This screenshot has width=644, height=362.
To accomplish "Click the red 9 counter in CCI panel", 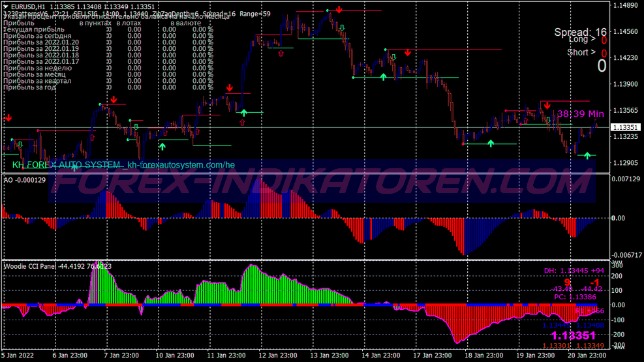I will 568,282.
